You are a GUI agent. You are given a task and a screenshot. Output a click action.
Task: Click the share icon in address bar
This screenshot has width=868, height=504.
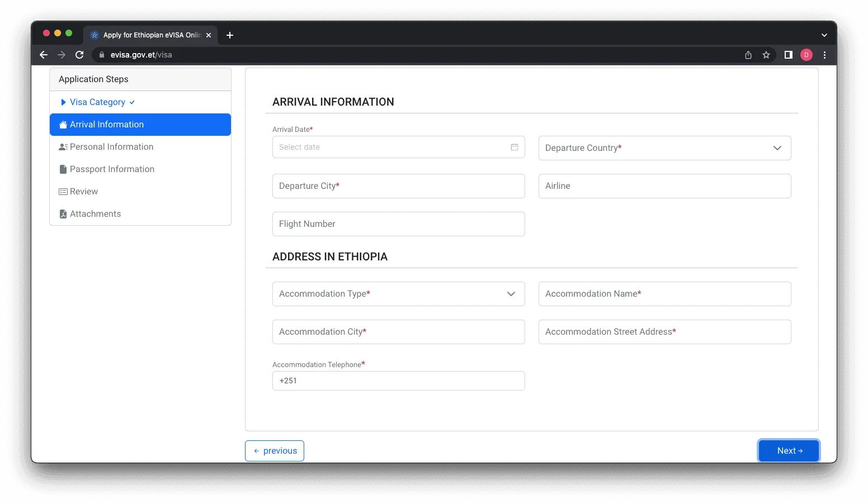click(748, 55)
